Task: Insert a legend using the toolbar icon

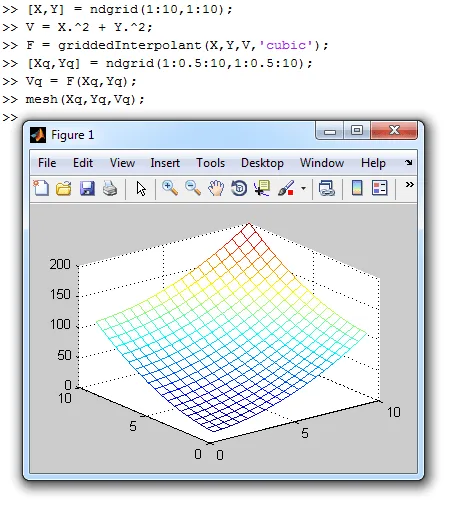Action: click(380, 188)
